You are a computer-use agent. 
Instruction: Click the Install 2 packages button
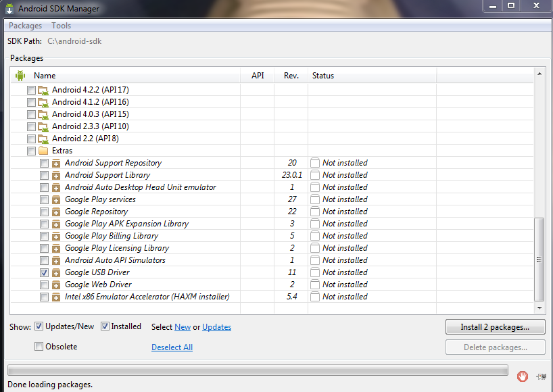(x=495, y=327)
